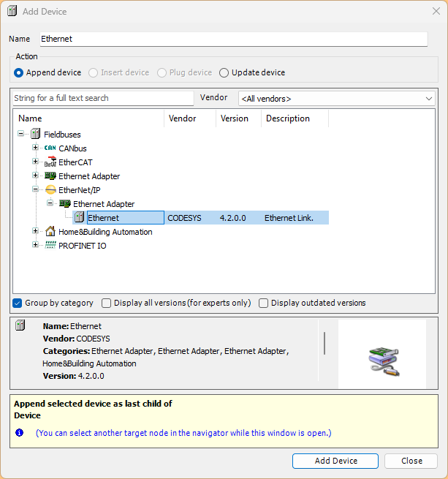Click the Vendor: CODESYS line in info panel

76,339
